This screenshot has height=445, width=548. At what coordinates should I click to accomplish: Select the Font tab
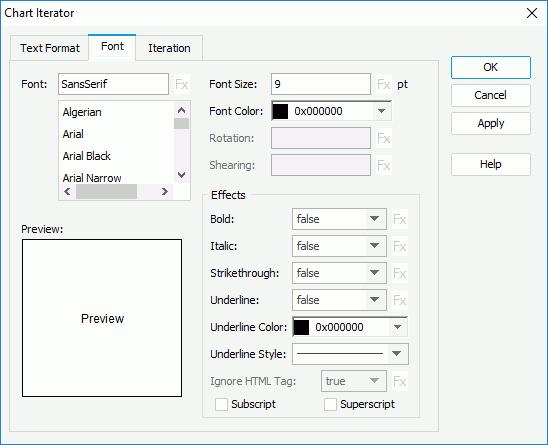(112, 46)
